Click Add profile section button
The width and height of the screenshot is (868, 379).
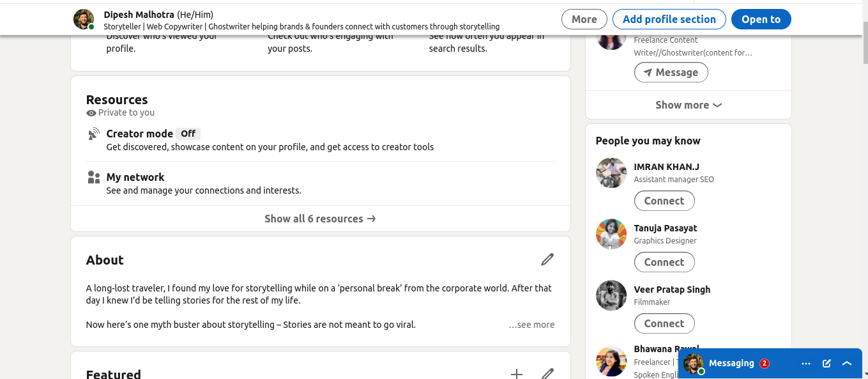[x=669, y=19]
